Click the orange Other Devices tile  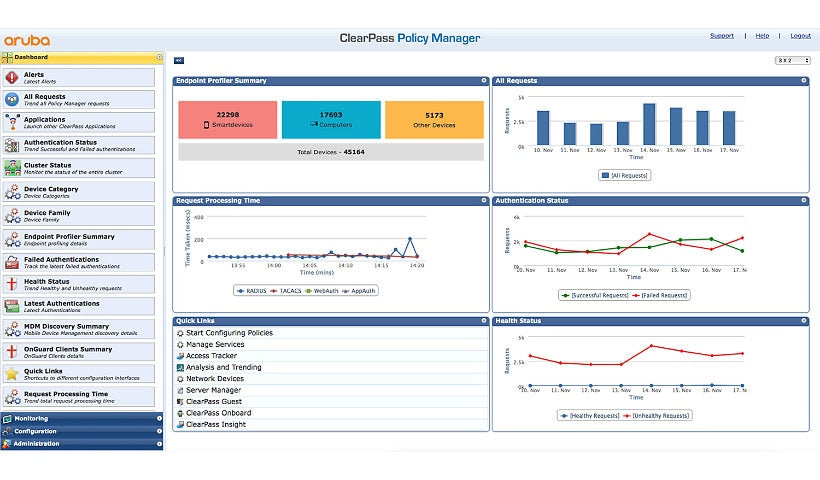pos(433,119)
